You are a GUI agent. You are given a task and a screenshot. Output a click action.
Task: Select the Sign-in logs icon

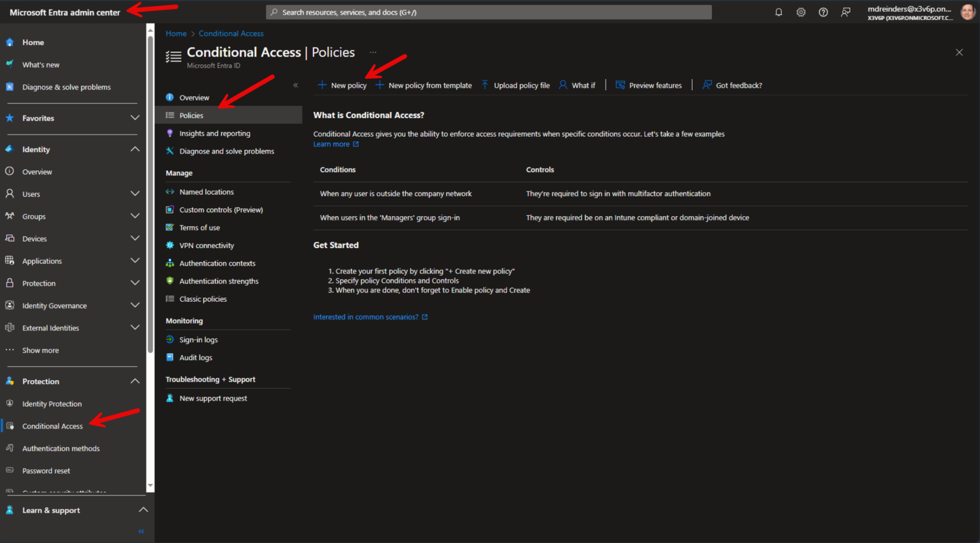[x=170, y=339]
